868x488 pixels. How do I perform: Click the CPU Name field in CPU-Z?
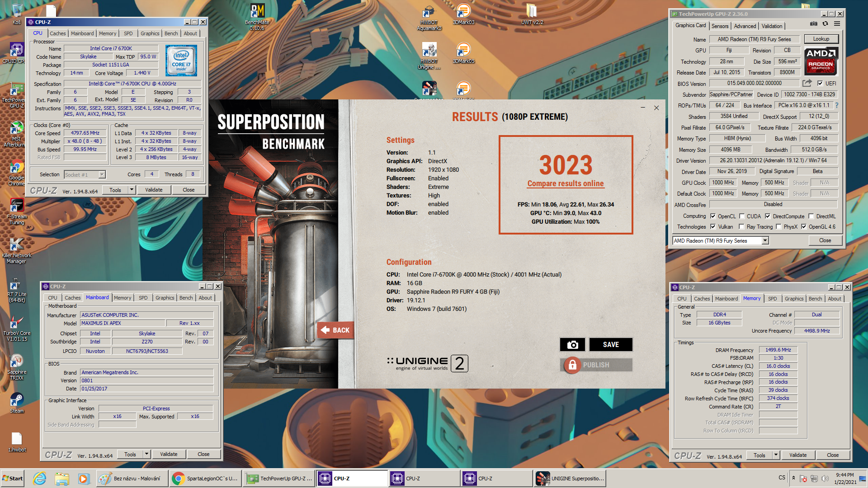111,48
